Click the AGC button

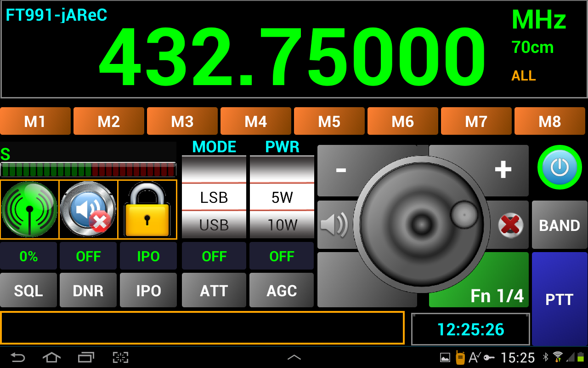pyautogui.click(x=282, y=290)
